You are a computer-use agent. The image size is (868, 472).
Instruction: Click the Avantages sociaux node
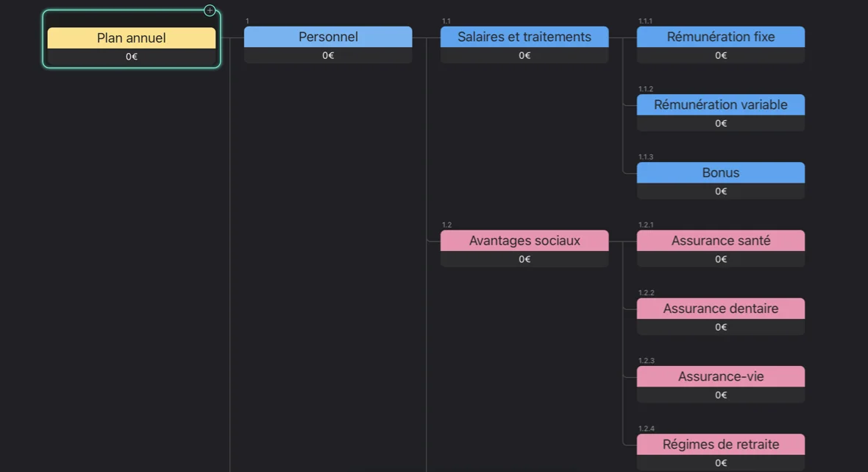coord(524,241)
